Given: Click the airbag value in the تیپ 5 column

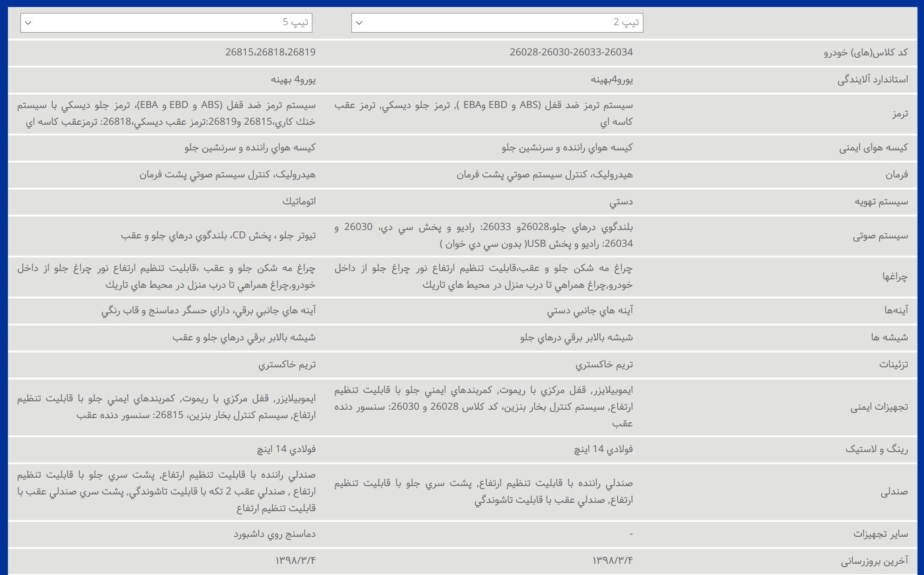Looking at the screenshot, I should [x=250, y=148].
